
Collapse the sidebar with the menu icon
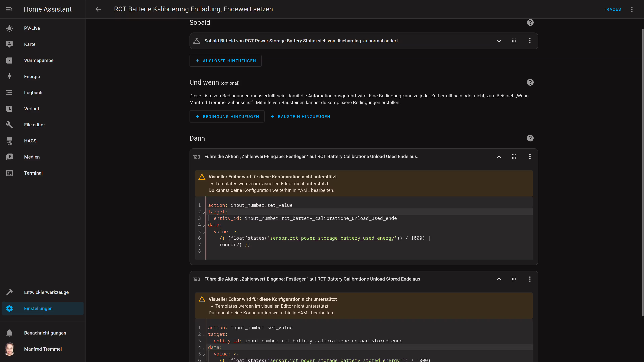tap(9, 9)
